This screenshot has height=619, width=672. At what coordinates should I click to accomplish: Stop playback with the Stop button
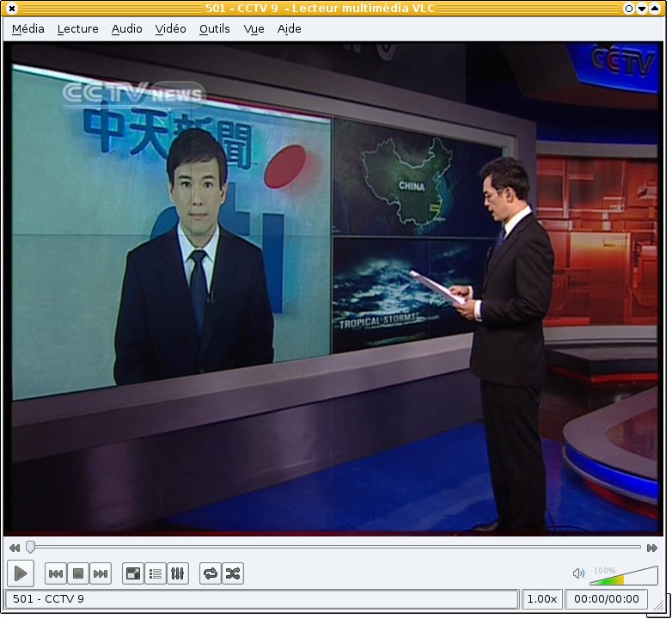[x=78, y=573]
